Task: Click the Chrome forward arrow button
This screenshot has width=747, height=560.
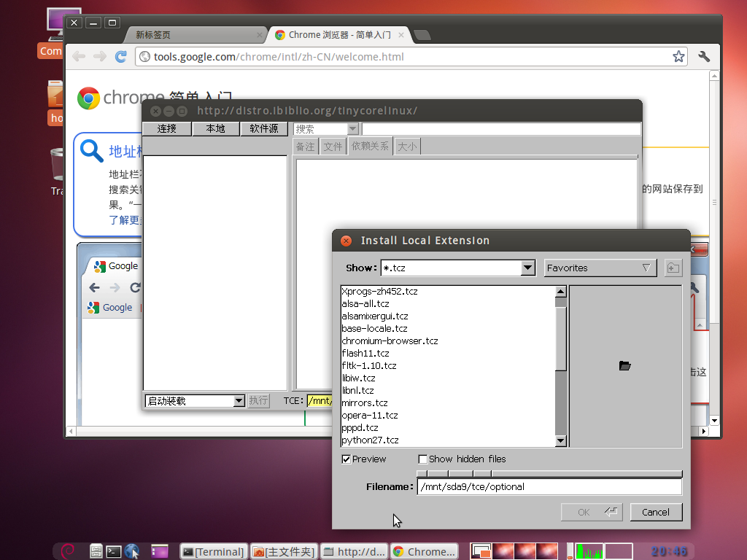Action: (x=100, y=57)
